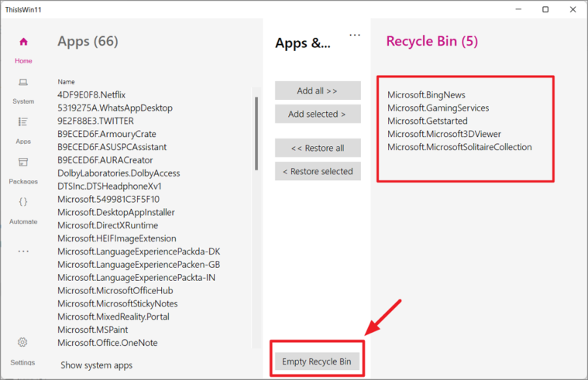The width and height of the screenshot is (588, 380).
Task: Select 5319275A.WhatsAppDesktop app
Action: (115, 108)
